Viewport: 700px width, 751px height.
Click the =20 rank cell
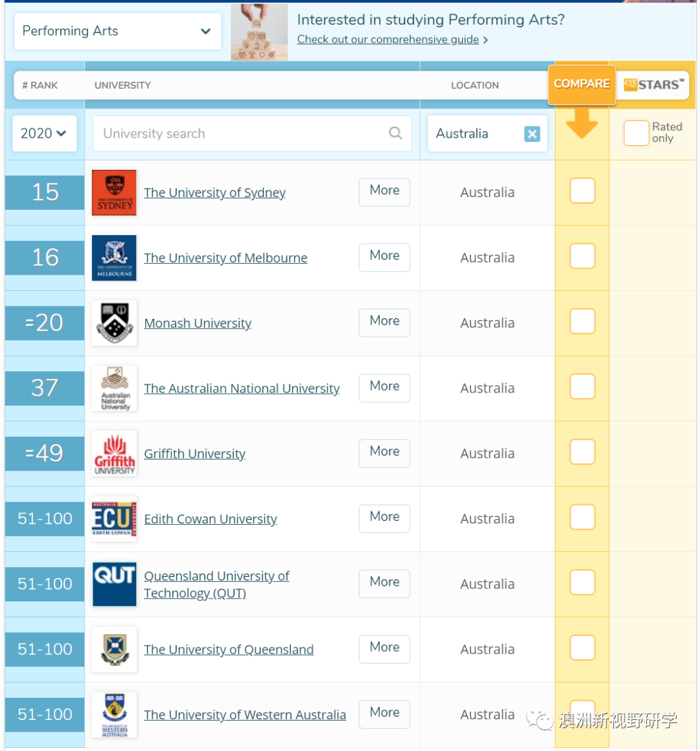pos(45,323)
